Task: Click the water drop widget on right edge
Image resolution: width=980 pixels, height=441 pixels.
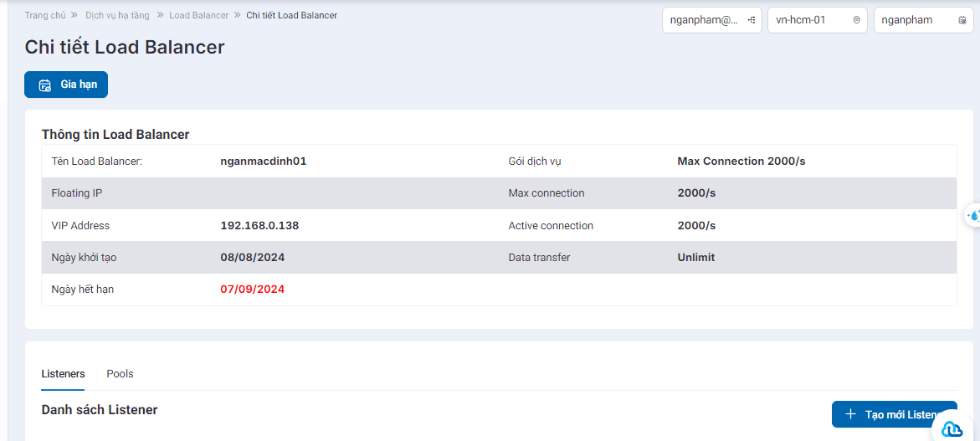Action: click(x=973, y=216)
